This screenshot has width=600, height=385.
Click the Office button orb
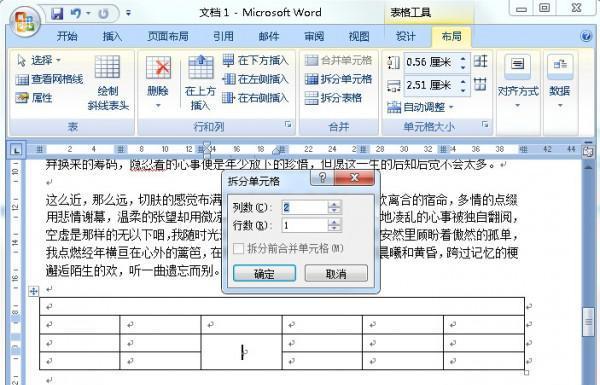(x=25, y=22)
